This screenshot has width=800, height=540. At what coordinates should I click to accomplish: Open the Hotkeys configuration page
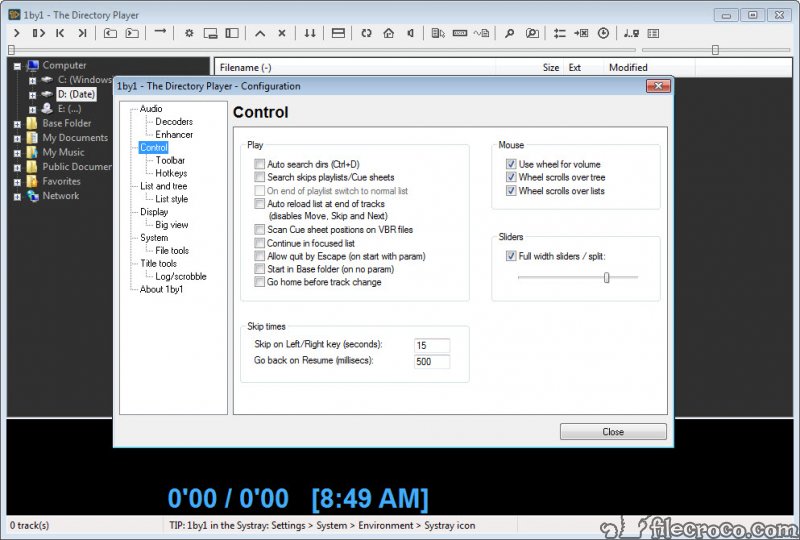click(x=171, y=173)
